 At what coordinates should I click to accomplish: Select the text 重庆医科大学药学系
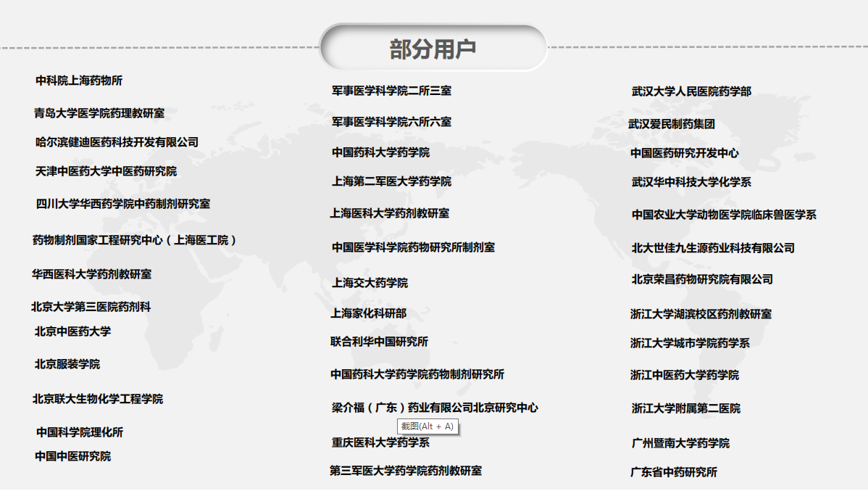coord(380,443)
